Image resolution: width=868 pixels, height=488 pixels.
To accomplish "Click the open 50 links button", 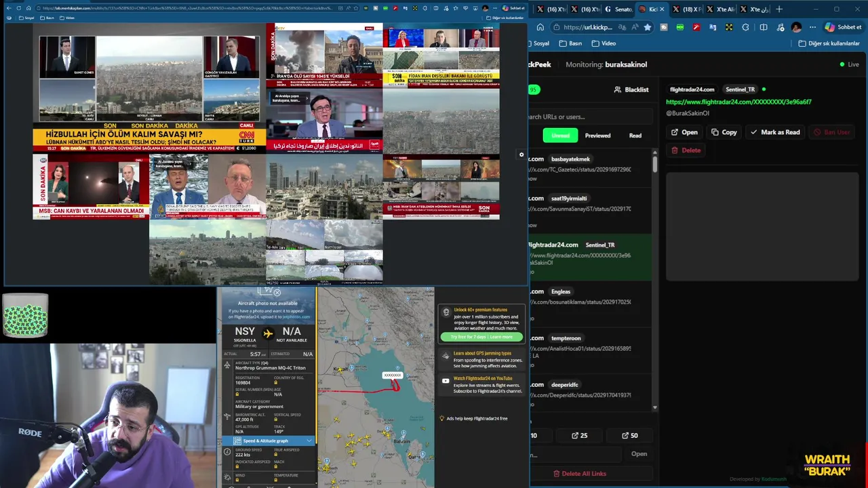I will coord(630,435).
